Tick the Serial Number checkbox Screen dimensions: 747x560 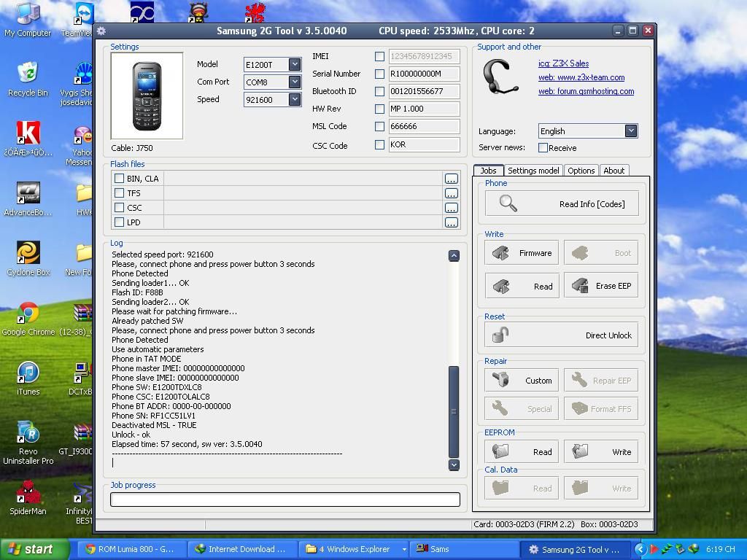pos(379,74)
